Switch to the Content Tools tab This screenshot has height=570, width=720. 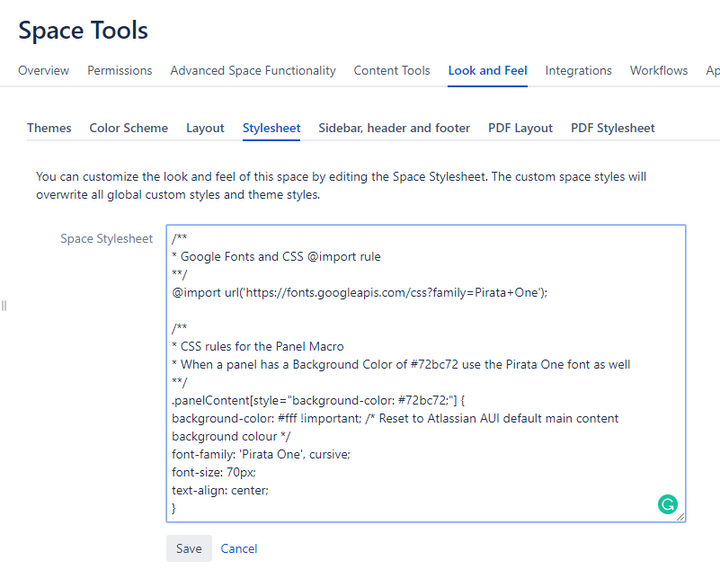(x=392, y=71)
